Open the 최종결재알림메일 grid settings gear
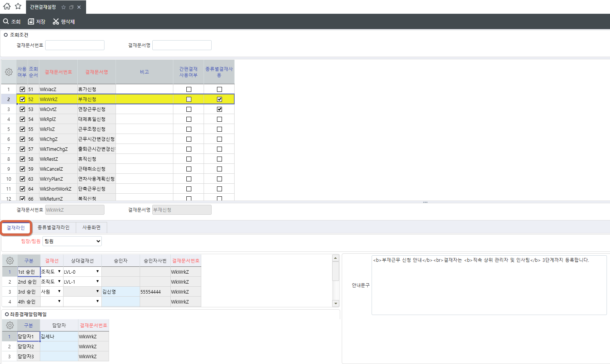 coord(10,325)
